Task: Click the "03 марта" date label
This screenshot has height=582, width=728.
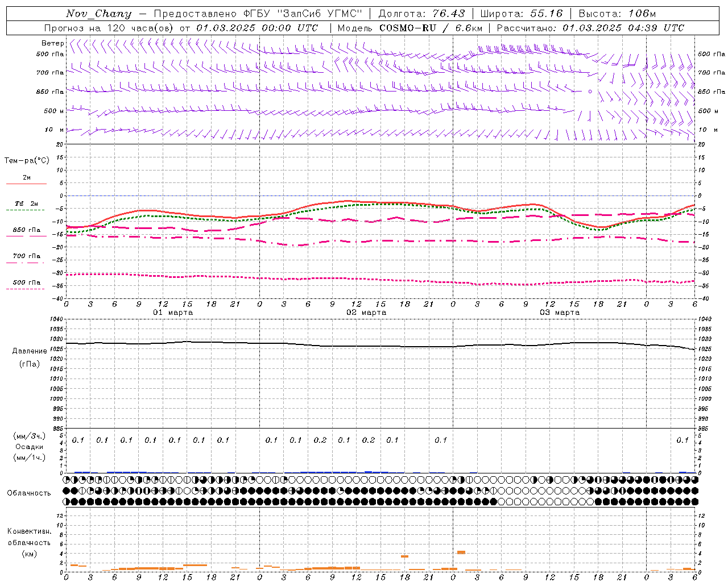Action: pos(560,313)
